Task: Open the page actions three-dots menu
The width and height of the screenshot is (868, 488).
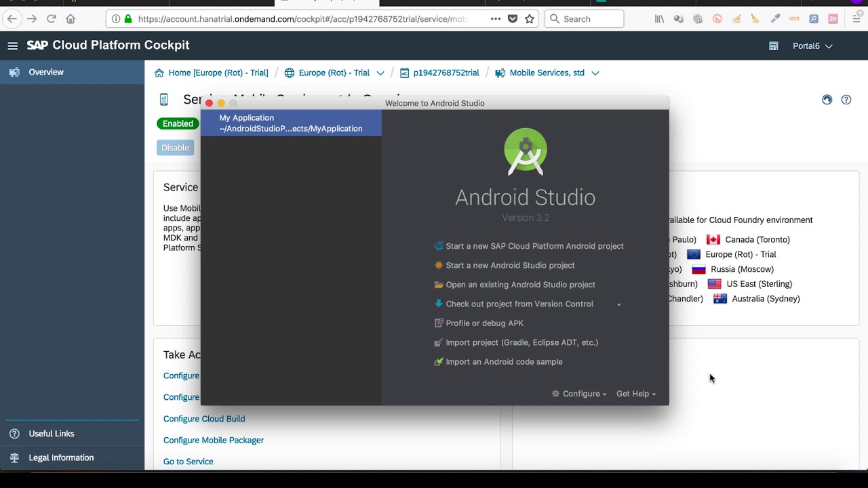Action: point(496,19)
